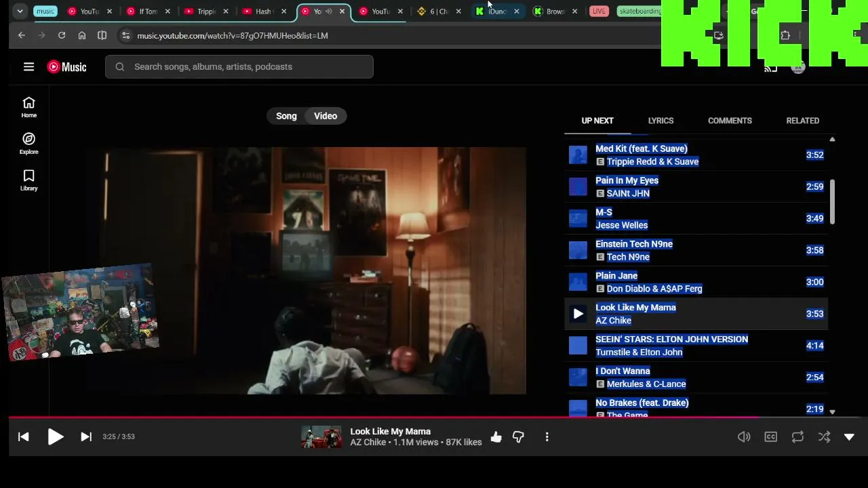
Task: Open AZ Chike artist in player bar
Action: (368, 443)
